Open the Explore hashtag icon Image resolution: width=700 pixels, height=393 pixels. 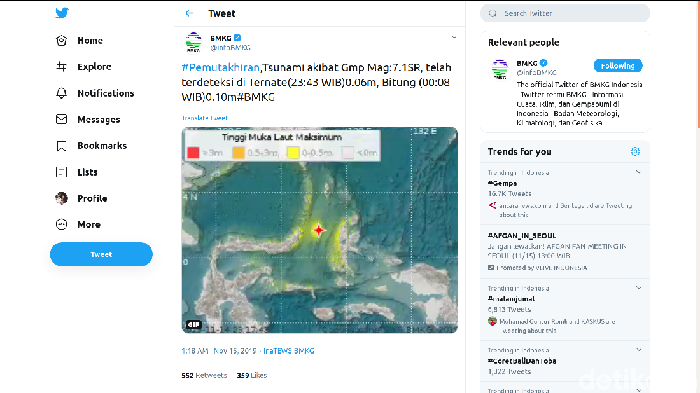point(61,67)
